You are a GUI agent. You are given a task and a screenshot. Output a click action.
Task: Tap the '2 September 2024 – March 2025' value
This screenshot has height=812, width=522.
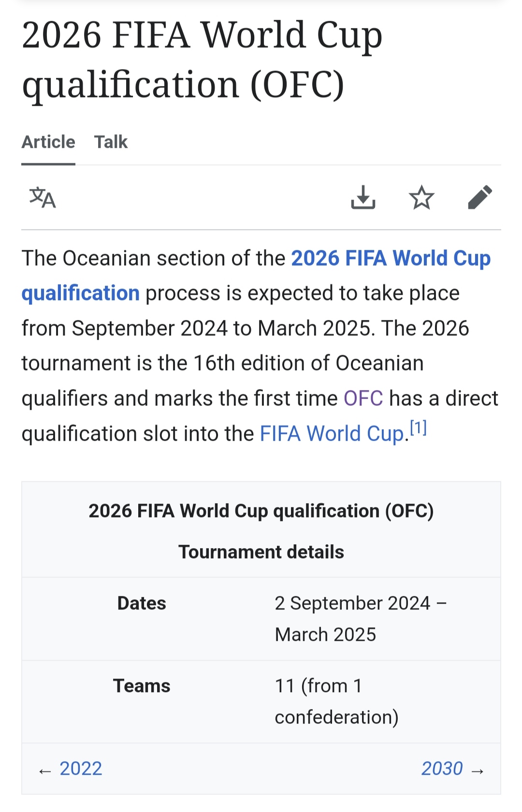(360, 619)
